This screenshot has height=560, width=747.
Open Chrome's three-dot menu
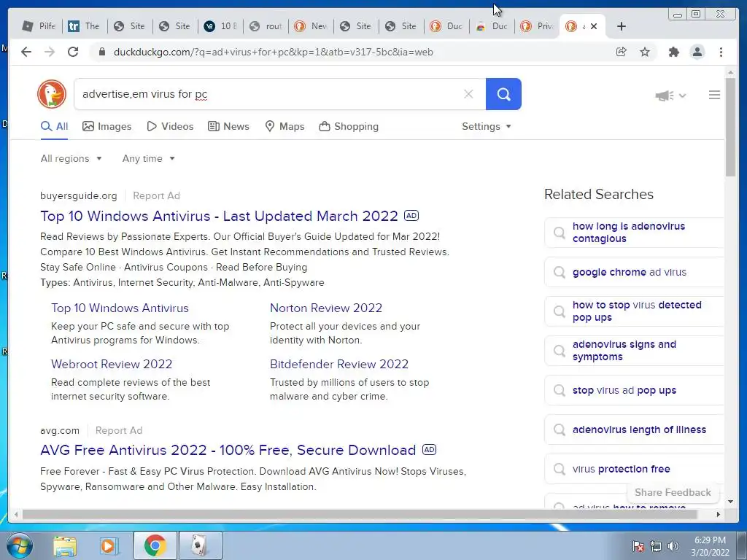click(721, 52)
